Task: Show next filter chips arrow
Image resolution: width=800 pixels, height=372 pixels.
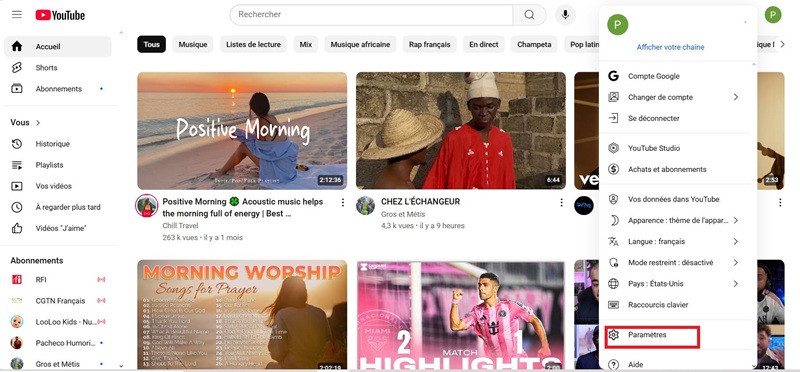Action: click(x=783, y=44)
